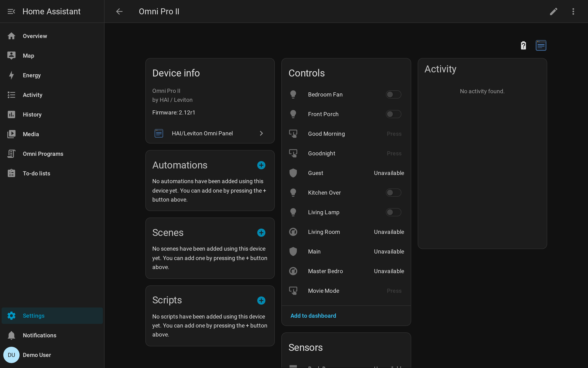The image size is (588, 368).
Task: Click the Omni Pro II page title
Action: coord(159,11)
